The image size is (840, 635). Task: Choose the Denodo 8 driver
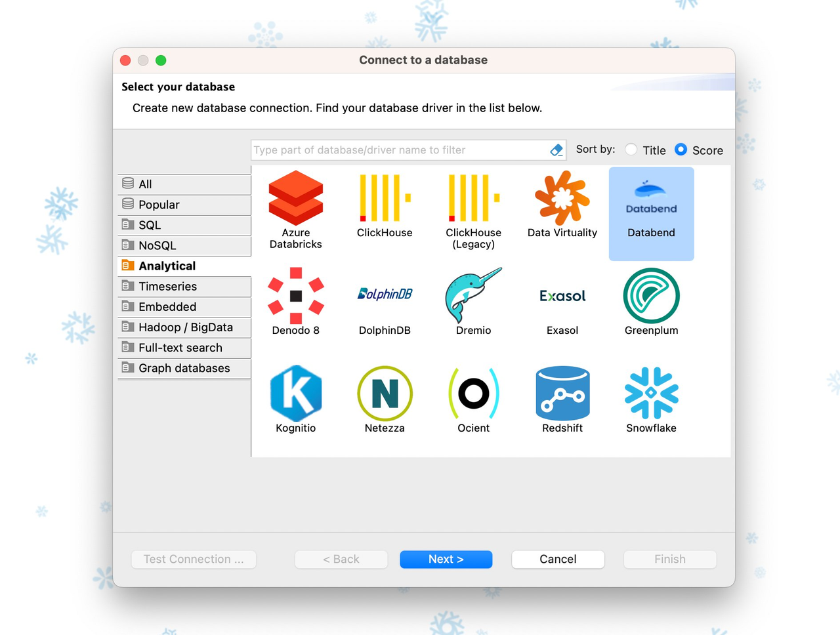[296, 296]
